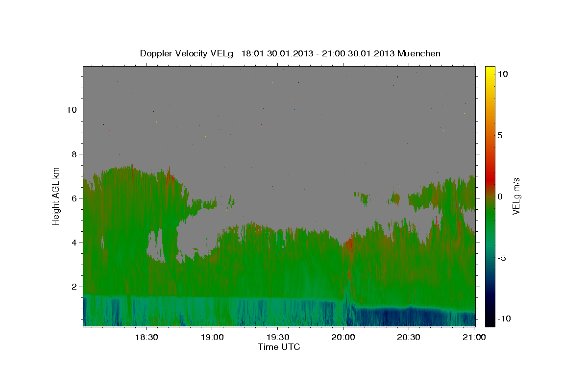588x392 pixels.
Task: Click the 'Height AGL km' axis label
Action: pos(56,196)
